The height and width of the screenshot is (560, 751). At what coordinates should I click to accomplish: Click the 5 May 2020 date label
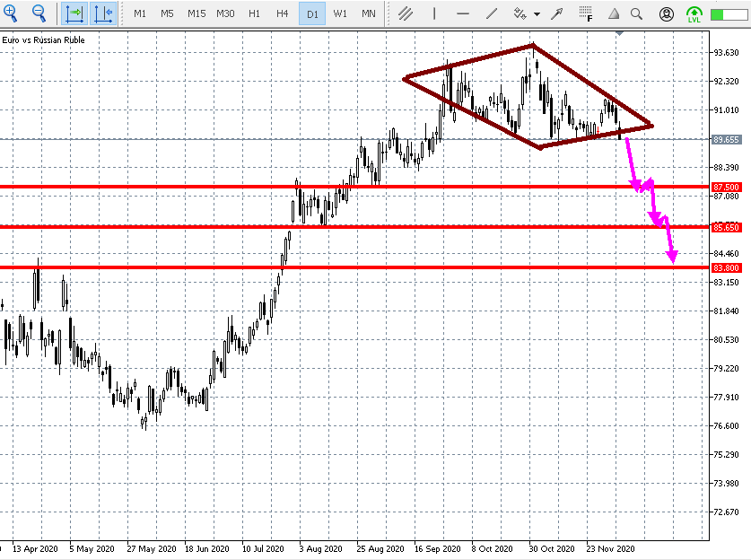coord(92,549)
